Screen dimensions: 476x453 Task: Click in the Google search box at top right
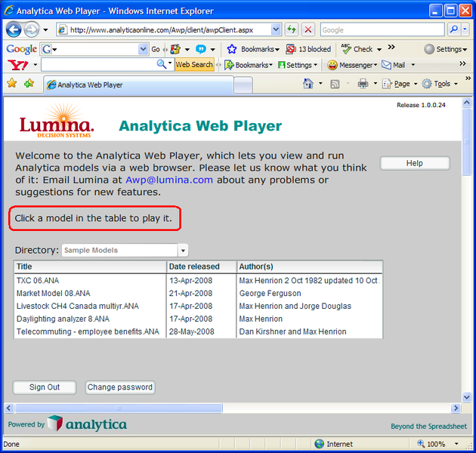[x=382, y=29]
